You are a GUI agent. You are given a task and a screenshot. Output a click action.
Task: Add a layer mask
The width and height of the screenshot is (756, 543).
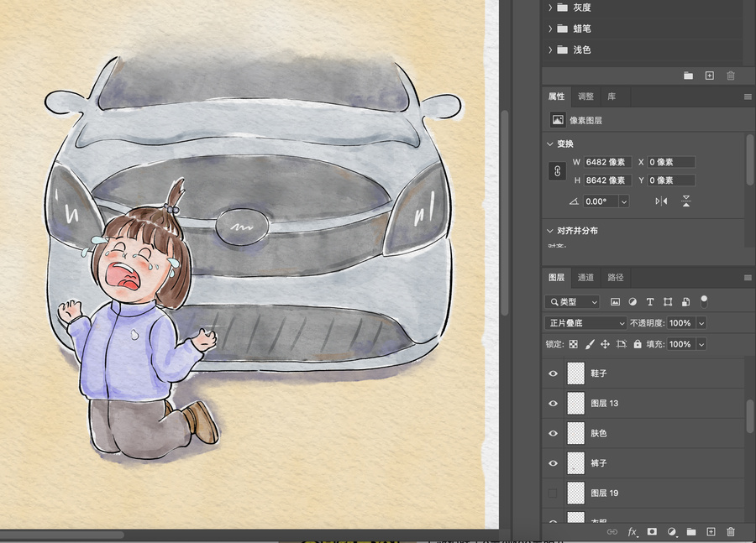click(652, 531)
